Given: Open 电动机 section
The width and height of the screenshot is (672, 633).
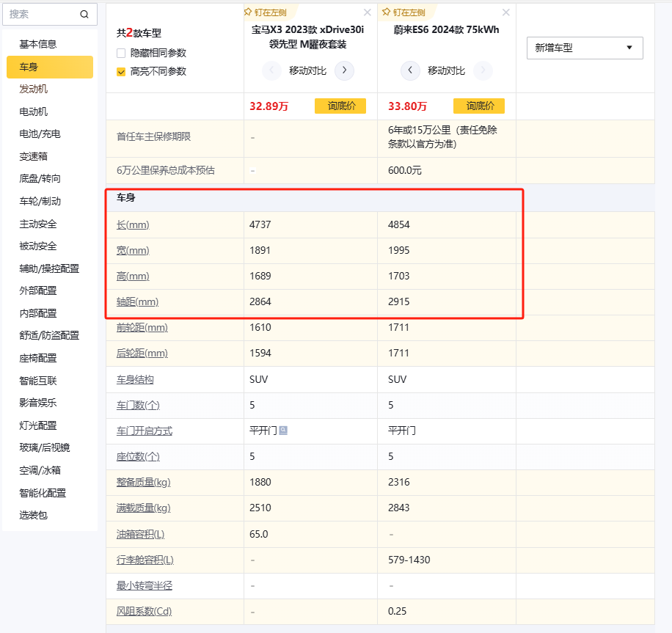Looking at the screenshot, I should [34, 111].
